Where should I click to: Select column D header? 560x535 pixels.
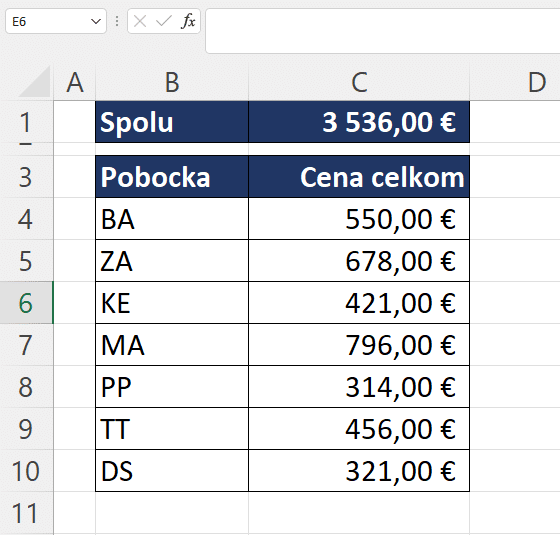(x=515, y=82)
